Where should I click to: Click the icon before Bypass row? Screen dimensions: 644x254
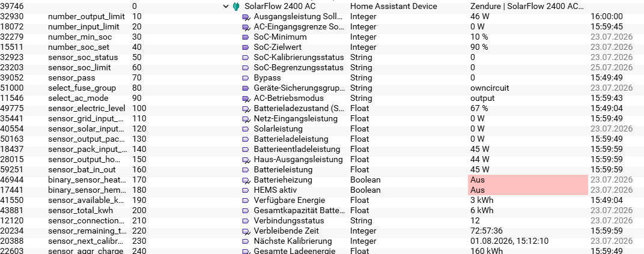coord(246,78)
